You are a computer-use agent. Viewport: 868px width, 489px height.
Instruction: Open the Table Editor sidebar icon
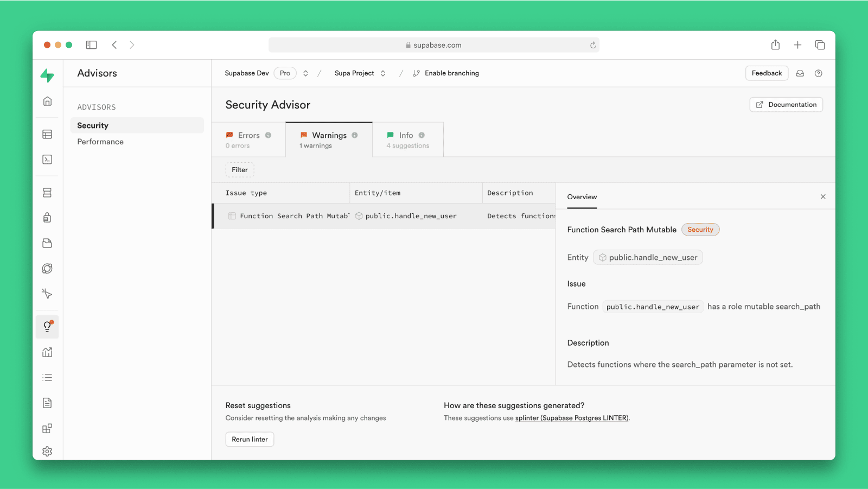tap(47, 135)
